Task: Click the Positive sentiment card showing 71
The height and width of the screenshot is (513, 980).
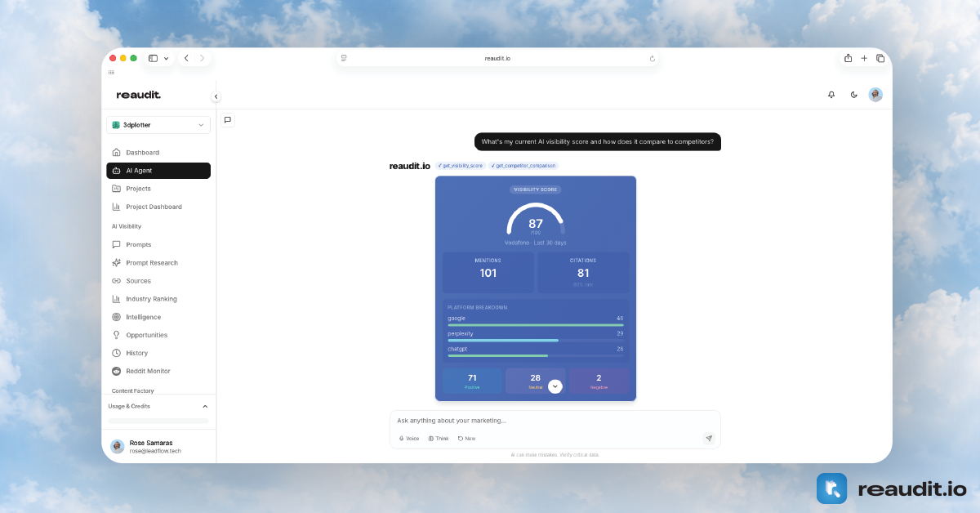Action: click(472, 381)
